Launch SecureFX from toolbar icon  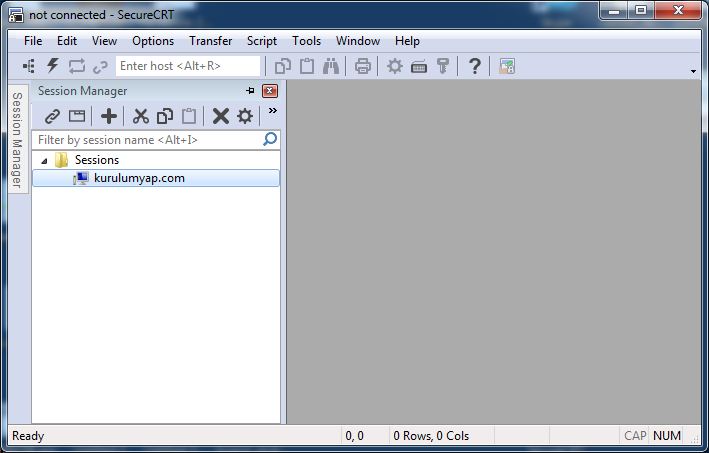tap(507, 66)
